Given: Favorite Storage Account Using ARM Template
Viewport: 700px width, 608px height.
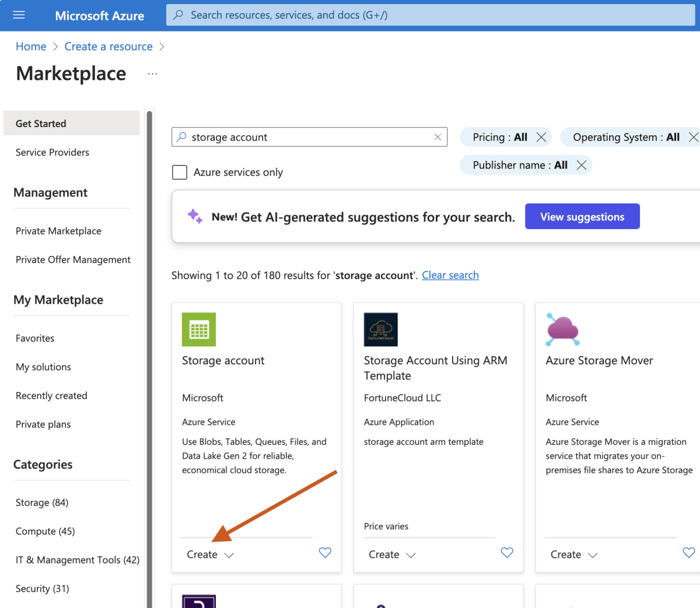Looking at the screenshot, I should coord(507,553).
